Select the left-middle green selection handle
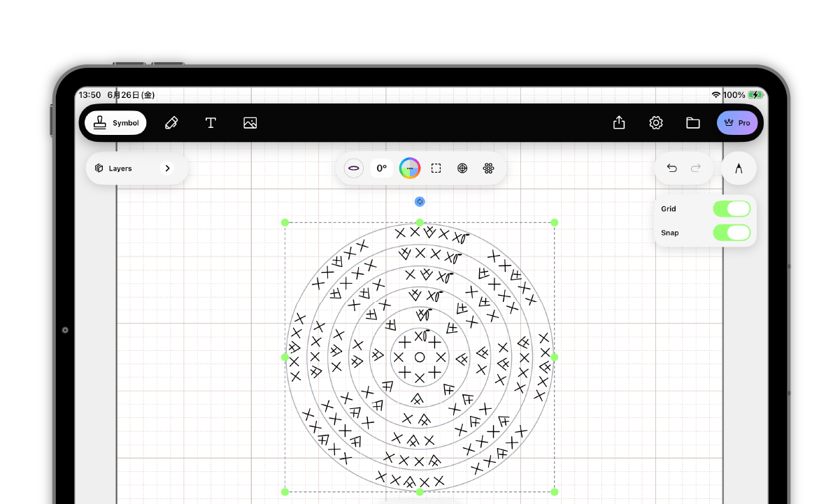 coord(285,357)
